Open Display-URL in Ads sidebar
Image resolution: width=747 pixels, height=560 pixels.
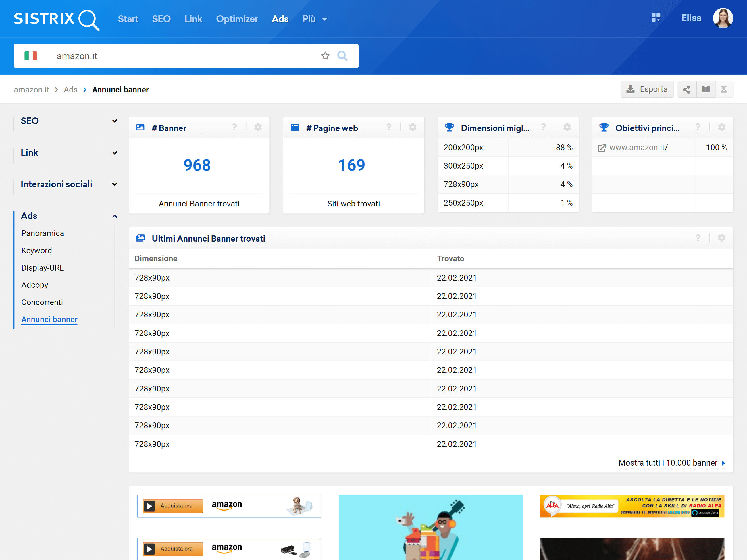tap(43, 268)
